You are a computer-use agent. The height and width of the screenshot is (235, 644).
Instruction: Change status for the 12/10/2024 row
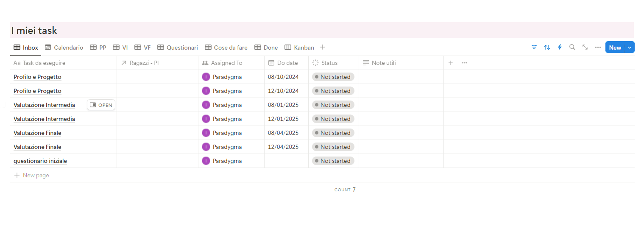click(x=333, y=91)
